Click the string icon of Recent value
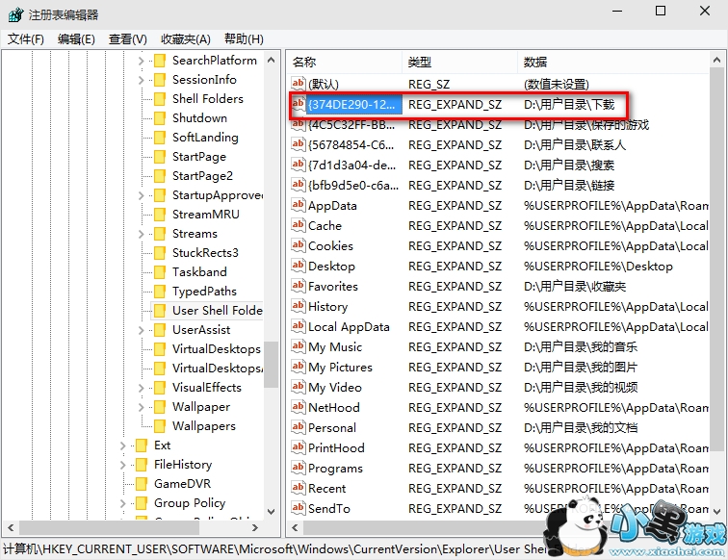 (299, 488)
